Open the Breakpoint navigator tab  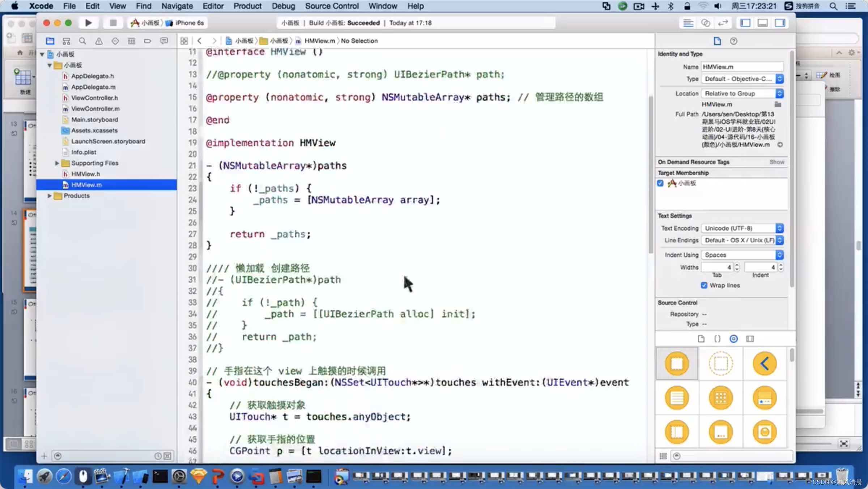tap(148, 41)
